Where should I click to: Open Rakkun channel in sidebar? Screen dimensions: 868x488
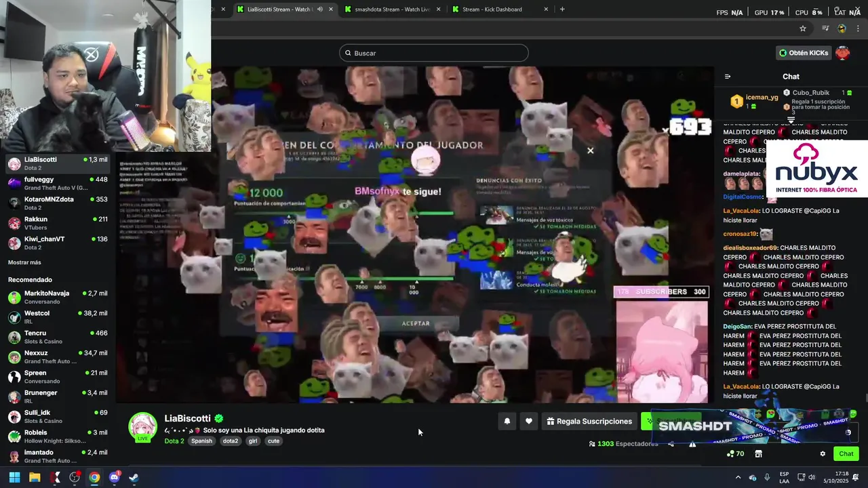[x=58, y=223]
